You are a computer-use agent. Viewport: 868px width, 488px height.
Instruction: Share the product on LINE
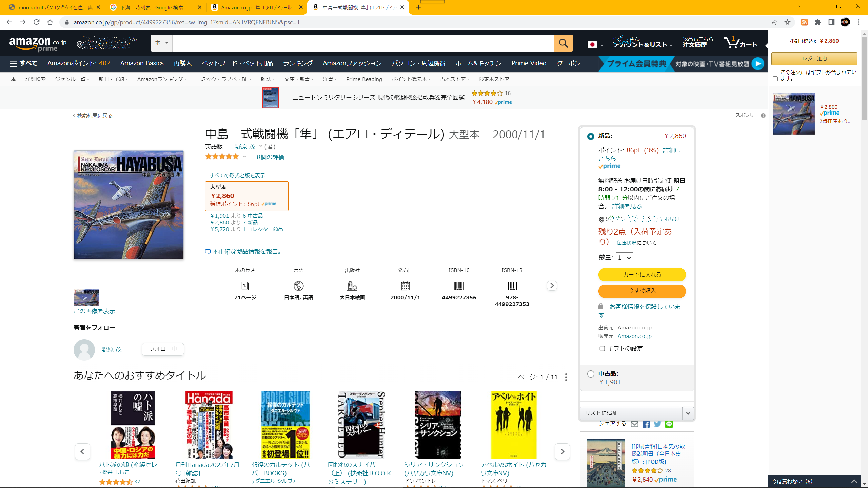[x=669, y=424]
